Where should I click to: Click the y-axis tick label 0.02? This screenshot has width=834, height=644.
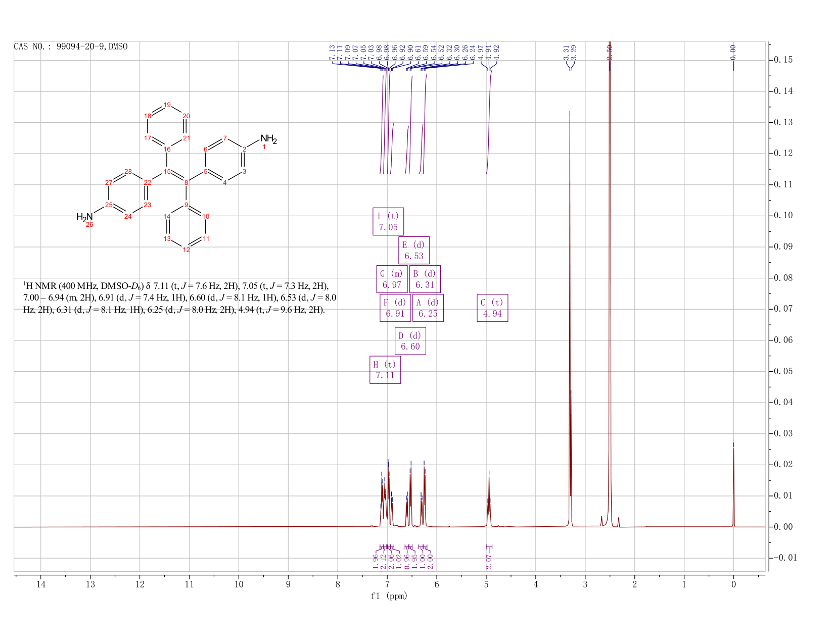(x=783, y=465)
